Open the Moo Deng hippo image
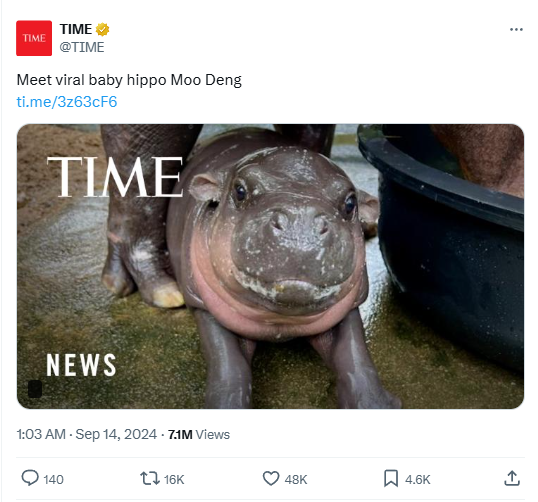Viewport: 538px width, 502px height. 270,266
